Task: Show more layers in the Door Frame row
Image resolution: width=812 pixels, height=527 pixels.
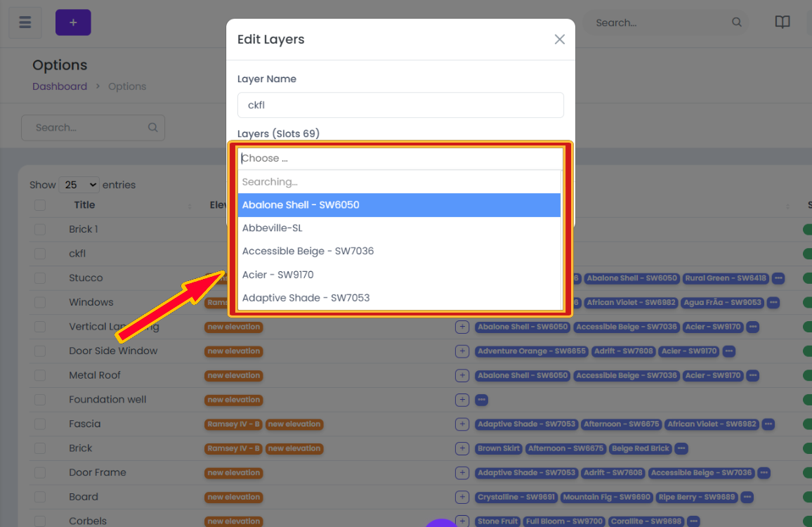Action: tap(764, 473)
